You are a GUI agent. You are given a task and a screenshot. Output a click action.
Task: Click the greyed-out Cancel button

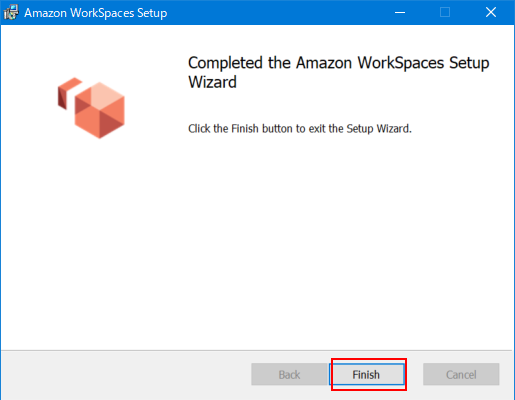pos(461,374)
